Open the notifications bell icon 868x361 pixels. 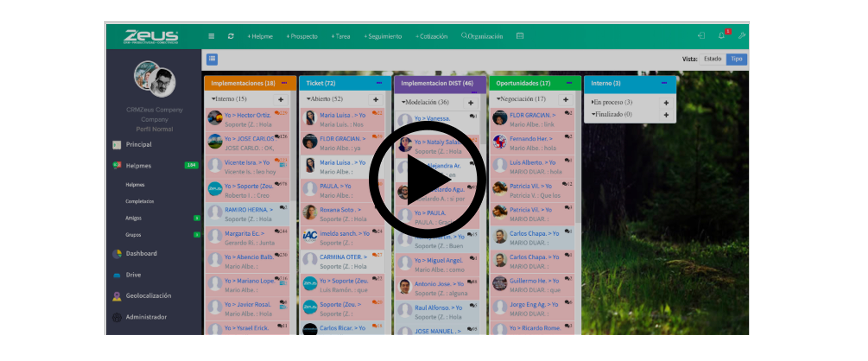(x=721, y=35)
